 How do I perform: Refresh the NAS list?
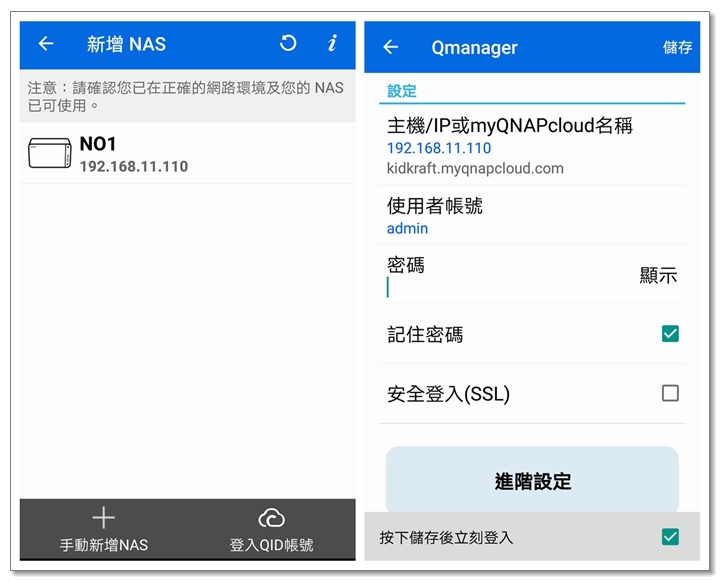tap(288, 43)
